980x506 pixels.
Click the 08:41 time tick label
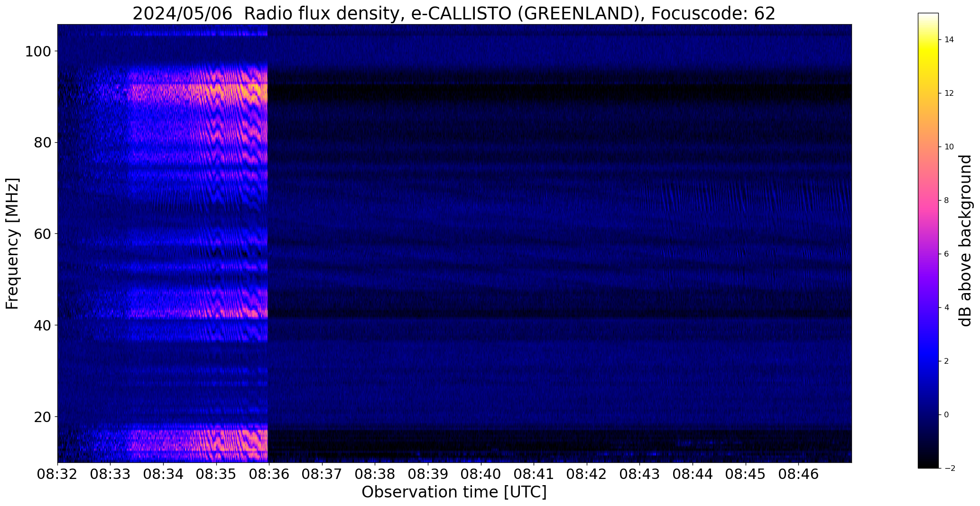(534, 474)
